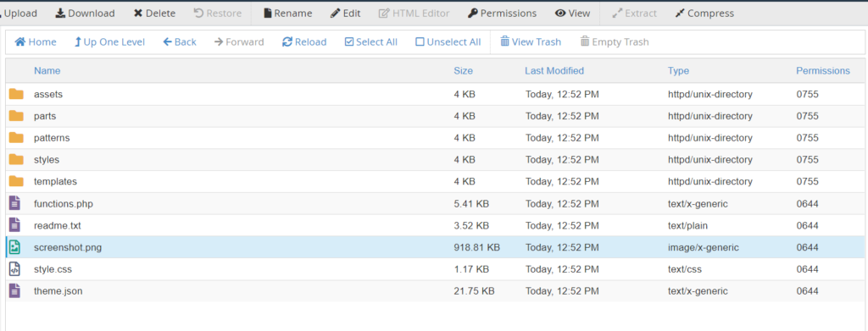868x331 pixels.
Task: Select the assets folder name
Action: click(x=48, y=94)
